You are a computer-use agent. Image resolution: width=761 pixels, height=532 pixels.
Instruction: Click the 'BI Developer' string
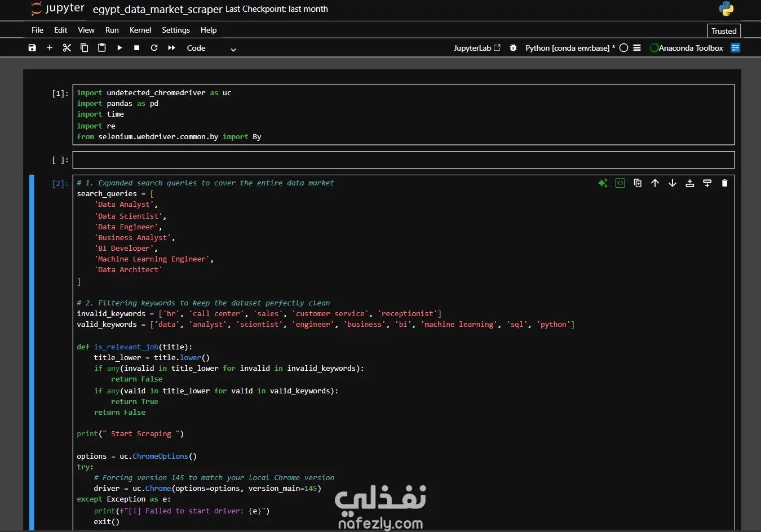[124, 249]
